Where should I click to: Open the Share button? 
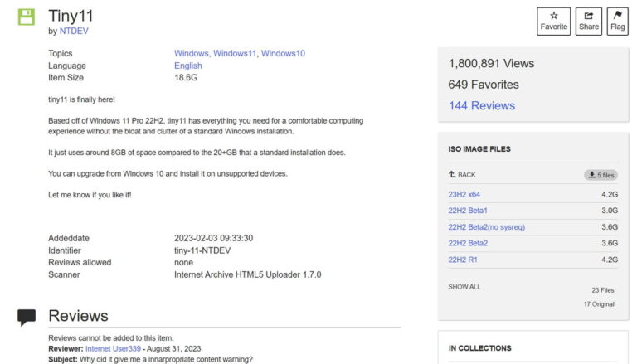[x=589, y=21]
